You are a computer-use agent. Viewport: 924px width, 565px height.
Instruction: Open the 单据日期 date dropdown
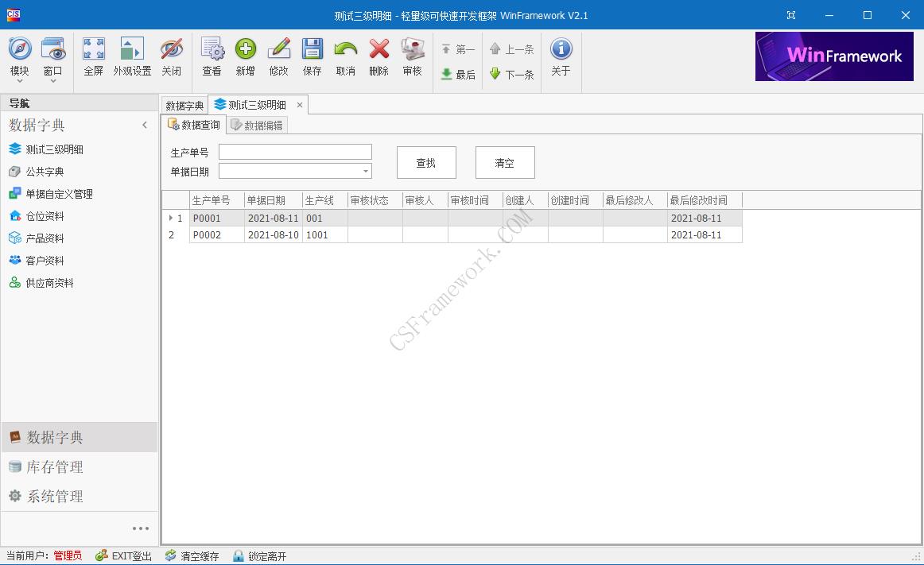click(x=364, y=171)
